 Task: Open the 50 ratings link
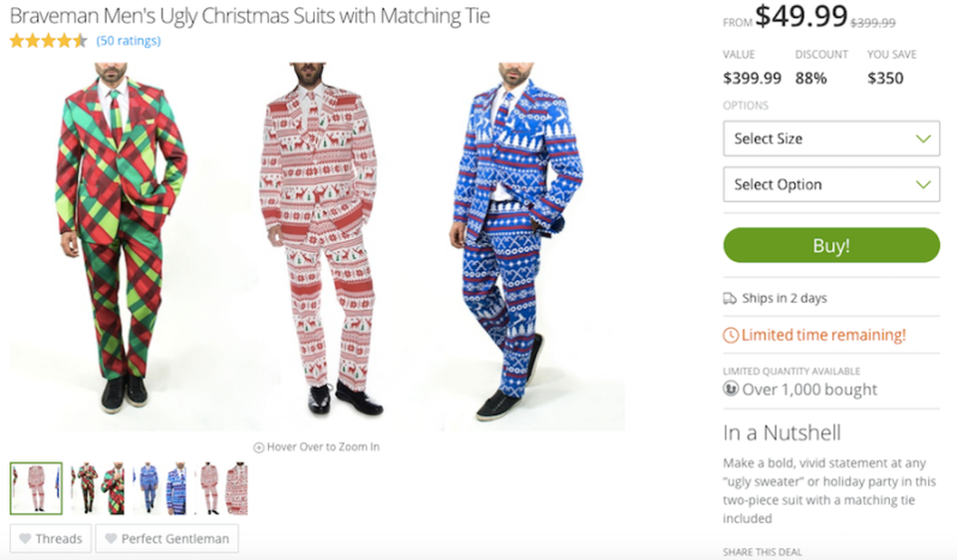point(129,41)
